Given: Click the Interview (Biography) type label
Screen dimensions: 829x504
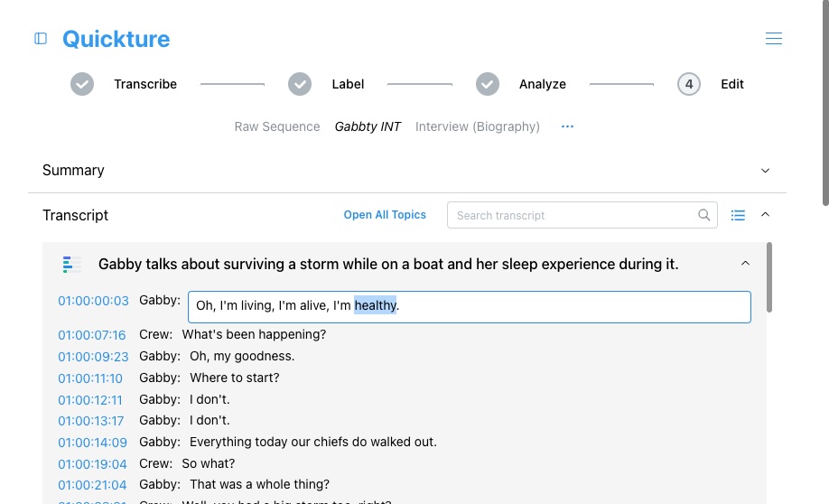Looking at the screenshot, I should click(478, 127).
